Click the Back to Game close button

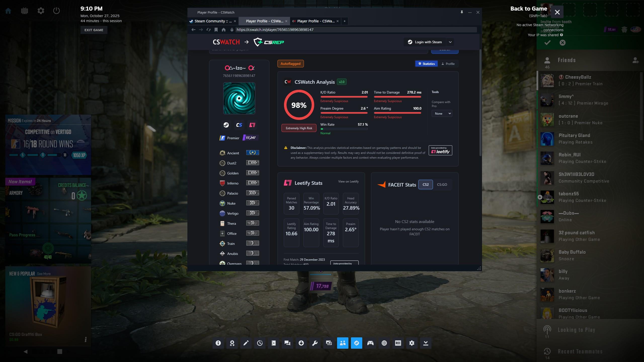(557, 12)
